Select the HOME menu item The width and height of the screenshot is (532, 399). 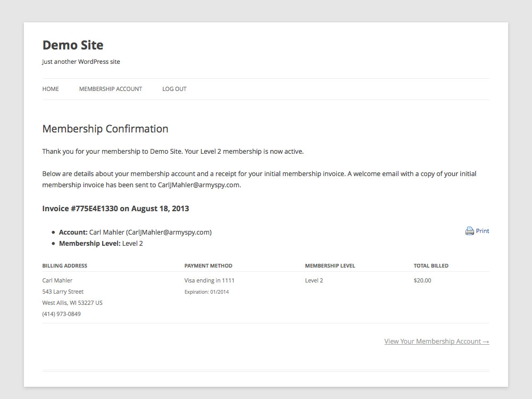[50, 89]
